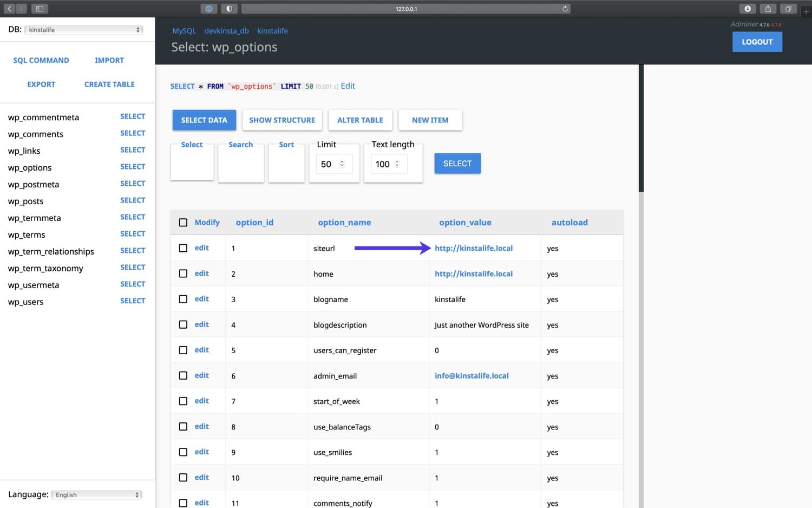Click the LOGOUT button
This screenshot has width=812, height=508.
tap(757, 42)
